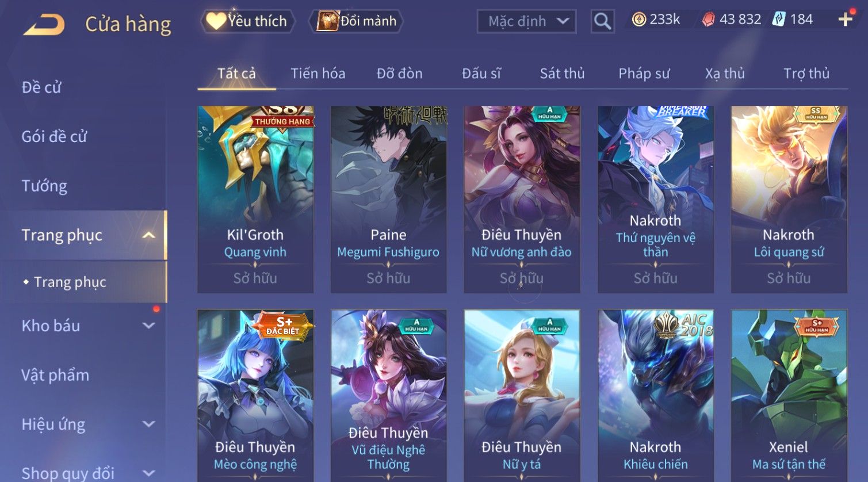Select the Tiến hóa tab
Viewport: 868px width, 482px height.
pyautogui.click(x=318, y=74)
